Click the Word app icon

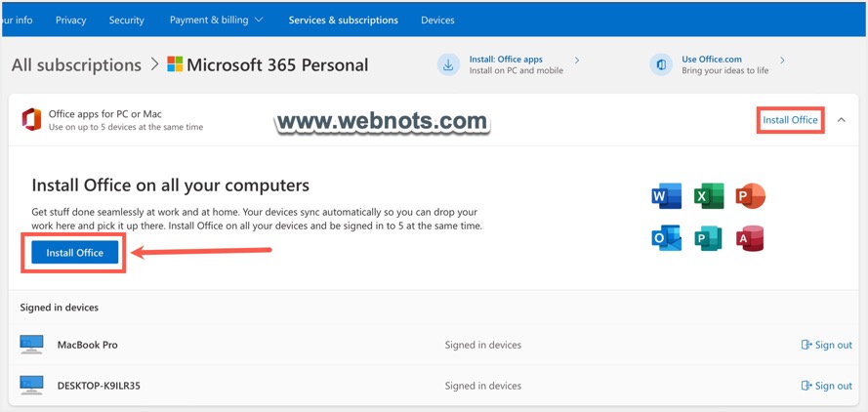coord(667,196)
